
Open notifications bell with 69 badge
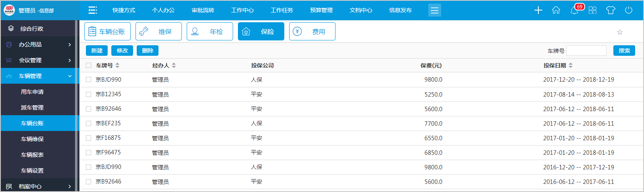[575, 11]
